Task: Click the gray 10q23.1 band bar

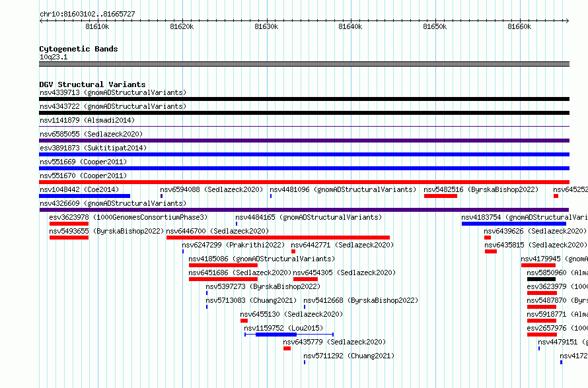Action: [304, 64]
